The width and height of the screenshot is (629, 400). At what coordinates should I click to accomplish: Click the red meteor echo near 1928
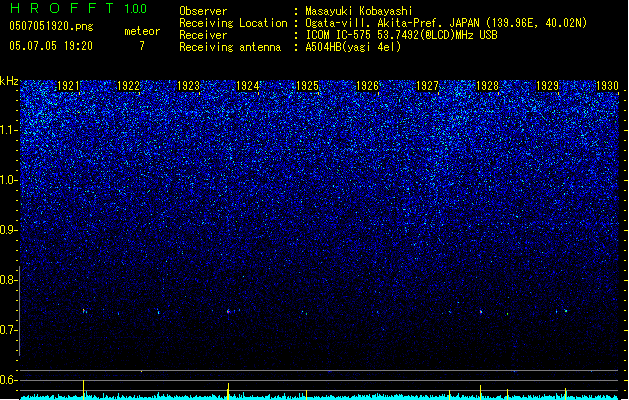click(481, 312)
